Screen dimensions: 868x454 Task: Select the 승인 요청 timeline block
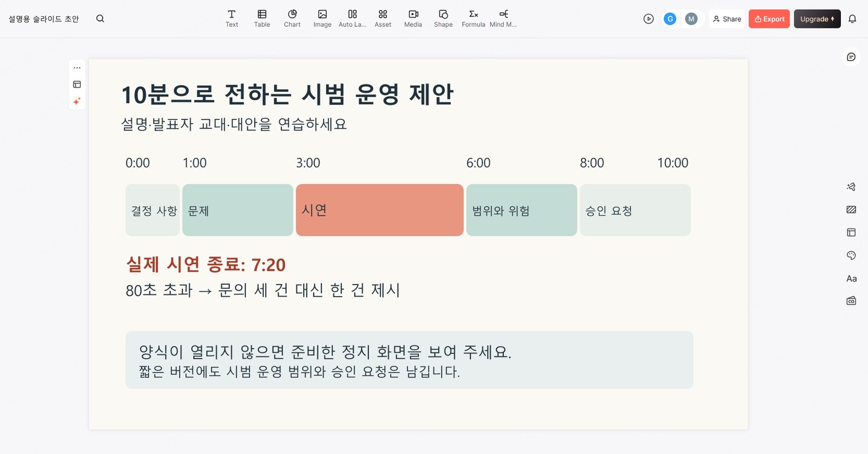635,210
